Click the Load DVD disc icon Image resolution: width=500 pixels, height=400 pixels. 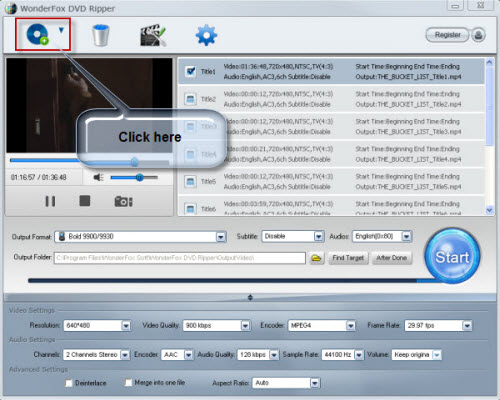[x=37, y=34]
